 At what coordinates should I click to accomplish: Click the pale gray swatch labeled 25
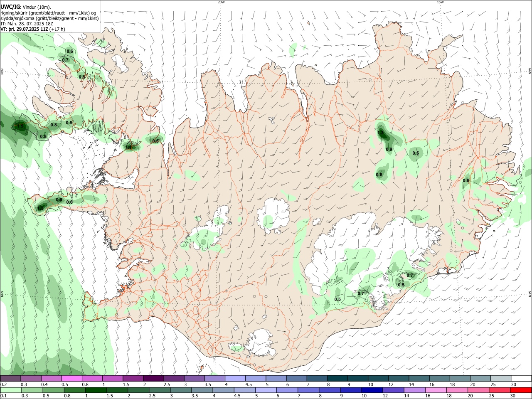pos(501,378)
